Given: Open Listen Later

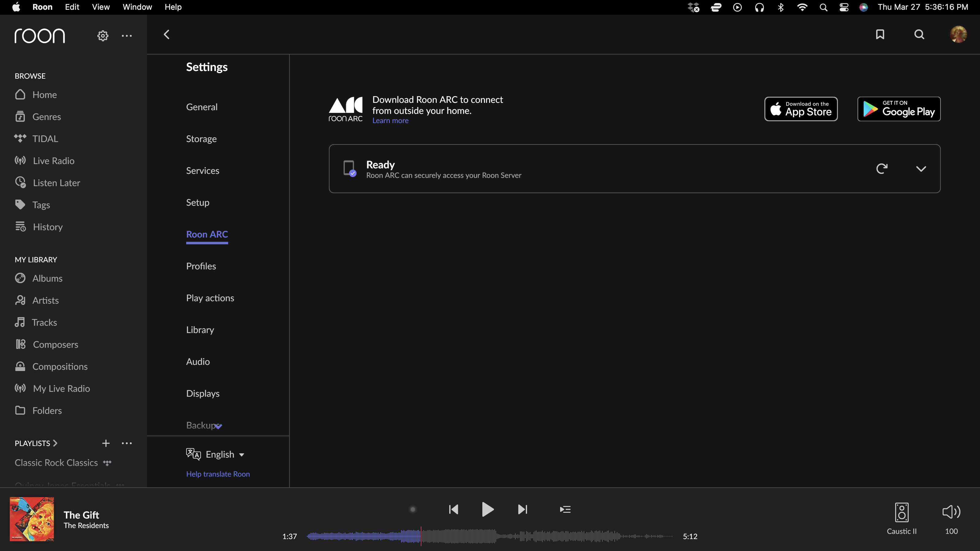Looking at the screenshot, I should [x=47, y=183].
